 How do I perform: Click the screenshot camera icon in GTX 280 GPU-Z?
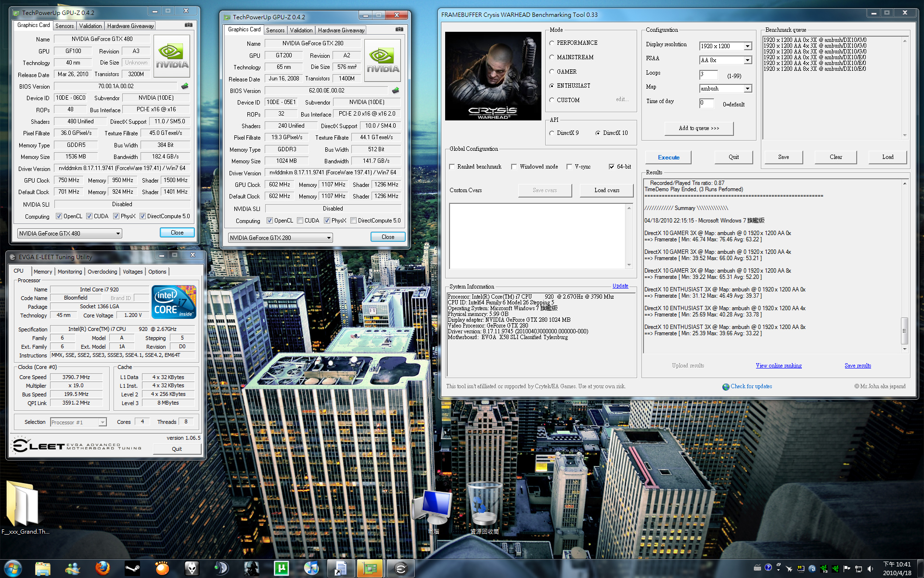[399, 29]
